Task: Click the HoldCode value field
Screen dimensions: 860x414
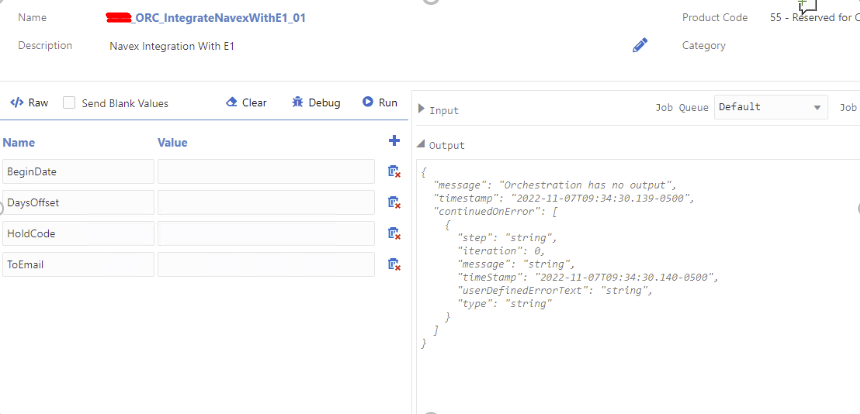Action: tap(265, 233)
